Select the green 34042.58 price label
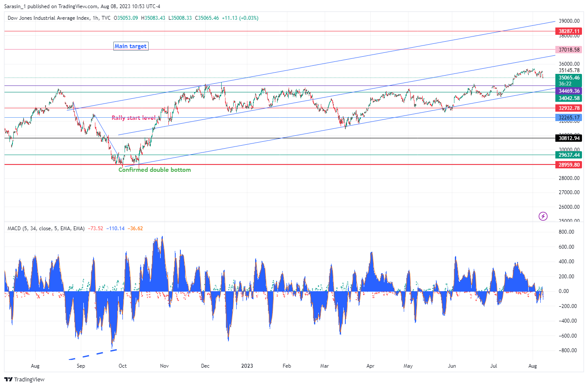The image size is (588, 387). pyautogui.click(x=569, y=98)
